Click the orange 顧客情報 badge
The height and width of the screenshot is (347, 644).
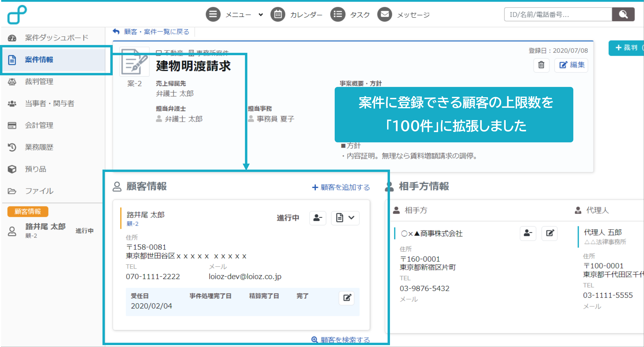coord(28,212)
